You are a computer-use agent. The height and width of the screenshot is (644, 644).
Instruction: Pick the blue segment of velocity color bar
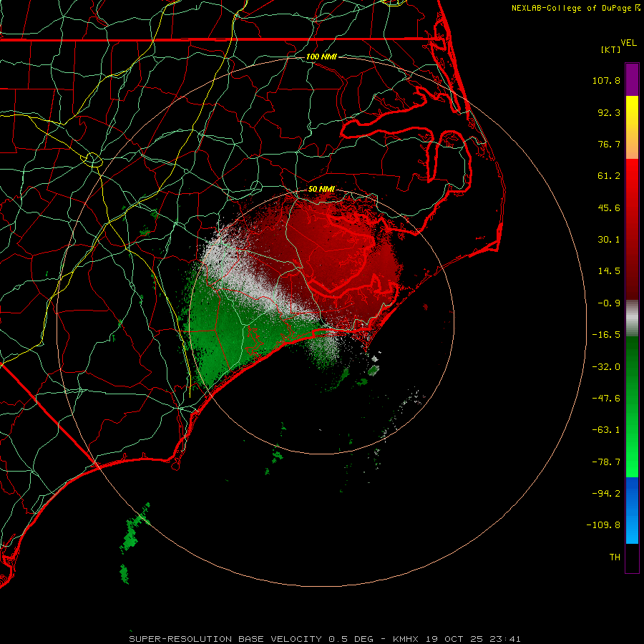[x=632, y=510]
